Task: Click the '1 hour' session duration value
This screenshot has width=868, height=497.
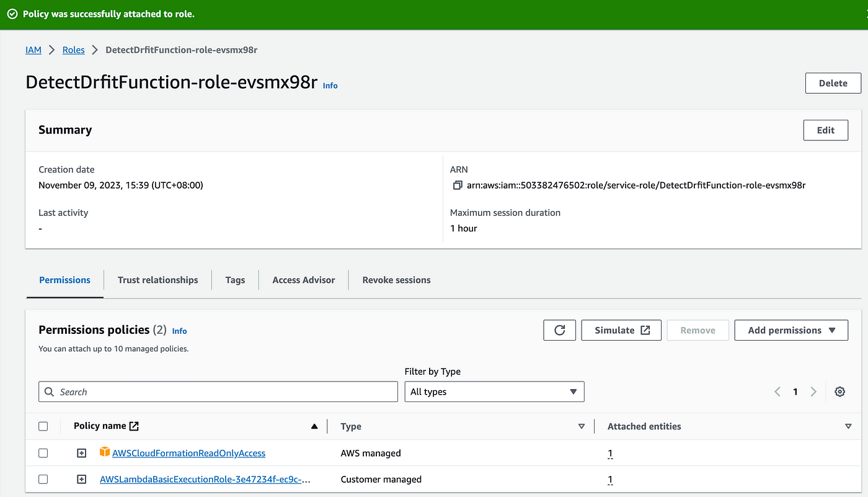Action: (464, 228)
